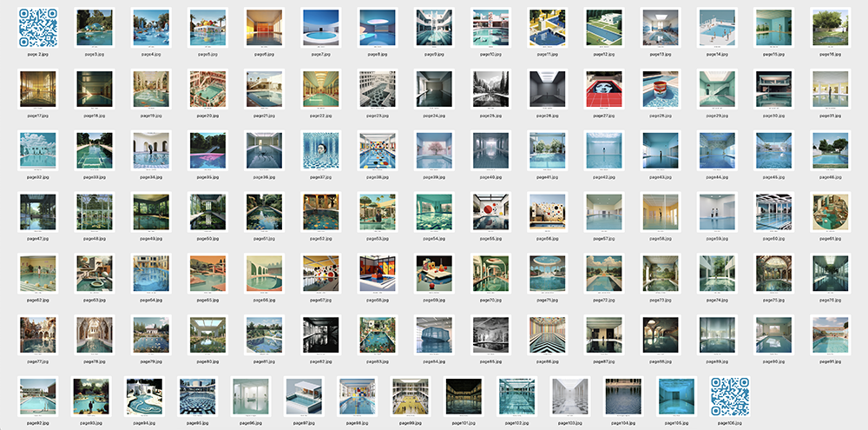
Task: Click the page92.jpg thumbnail
Action: point(37,395)
